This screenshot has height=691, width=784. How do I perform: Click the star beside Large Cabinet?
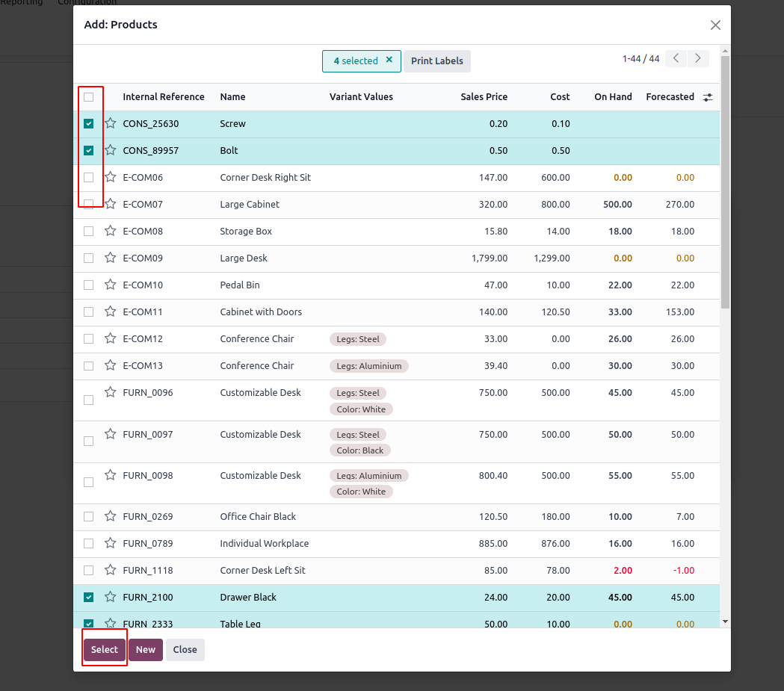tap(111, 204)
